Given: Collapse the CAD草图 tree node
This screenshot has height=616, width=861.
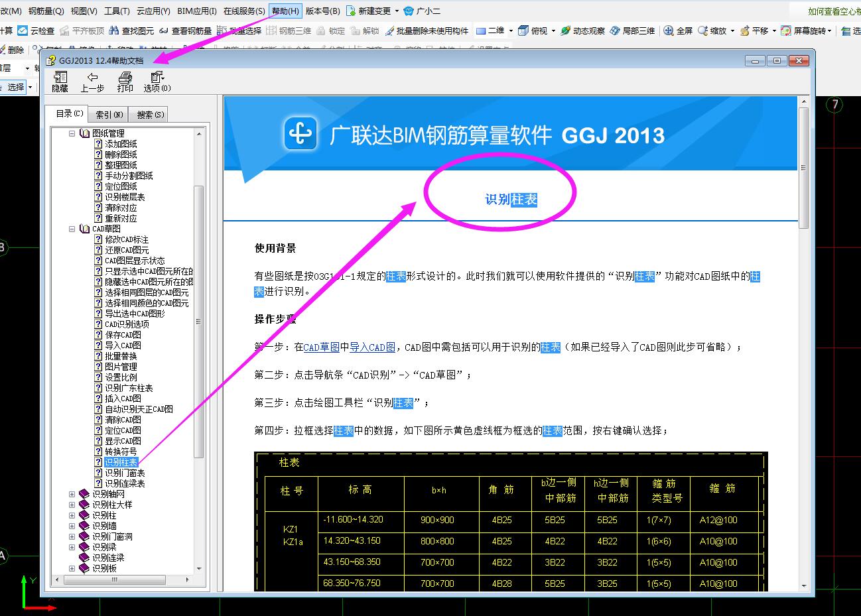Looking at the screenshot, I should (x=72, y=229).
